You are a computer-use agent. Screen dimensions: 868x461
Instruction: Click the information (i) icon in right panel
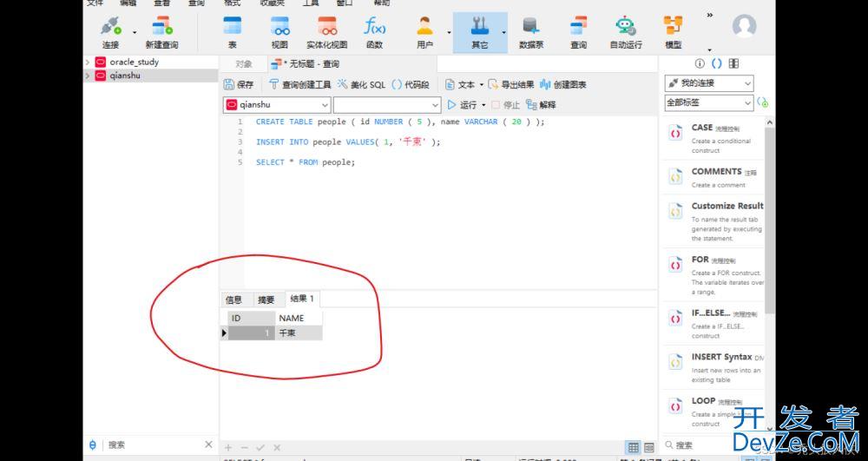pos(700,63)
